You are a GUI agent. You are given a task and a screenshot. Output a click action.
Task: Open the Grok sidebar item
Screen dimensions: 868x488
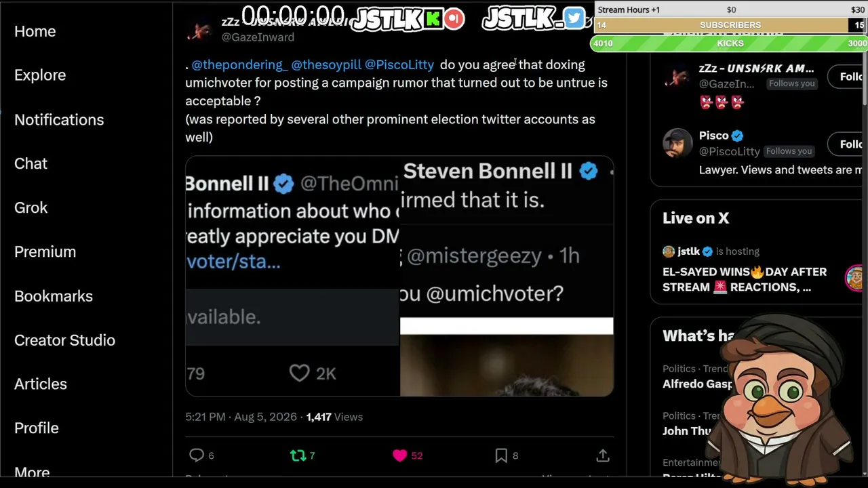click(31, 207)
